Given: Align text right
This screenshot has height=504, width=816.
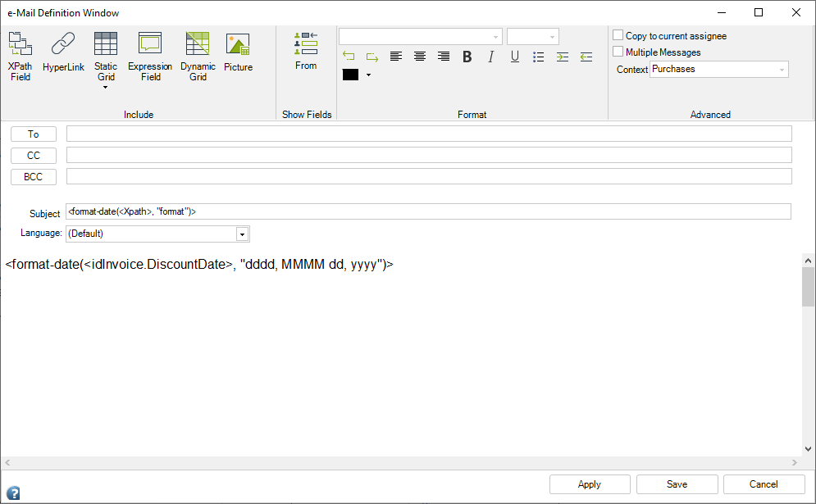Looking at the screenshot, I should coord(444,57).
